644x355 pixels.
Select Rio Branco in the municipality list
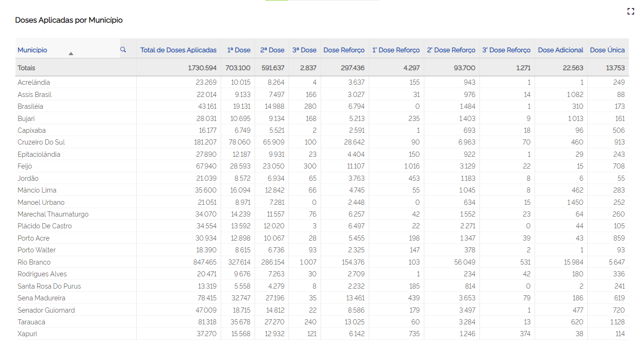(x=34, y=262)
